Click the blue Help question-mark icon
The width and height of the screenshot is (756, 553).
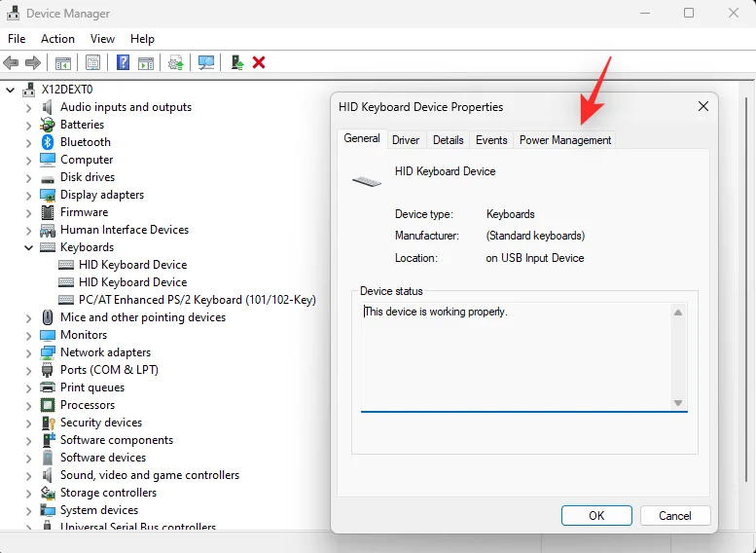click(x=123, y=62)
